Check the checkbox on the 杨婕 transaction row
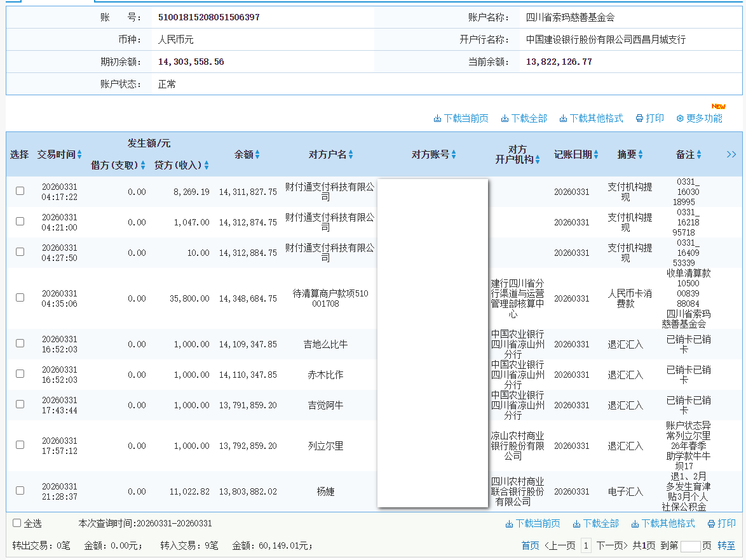The image size is (746, 560). 20,491
